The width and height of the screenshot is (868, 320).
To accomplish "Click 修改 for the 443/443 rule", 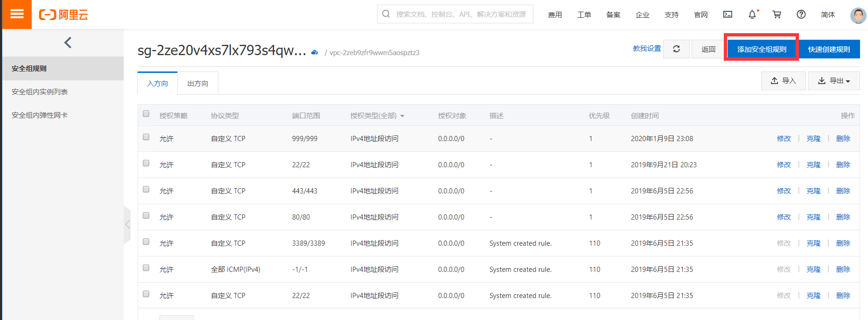I will pos(784,191).
